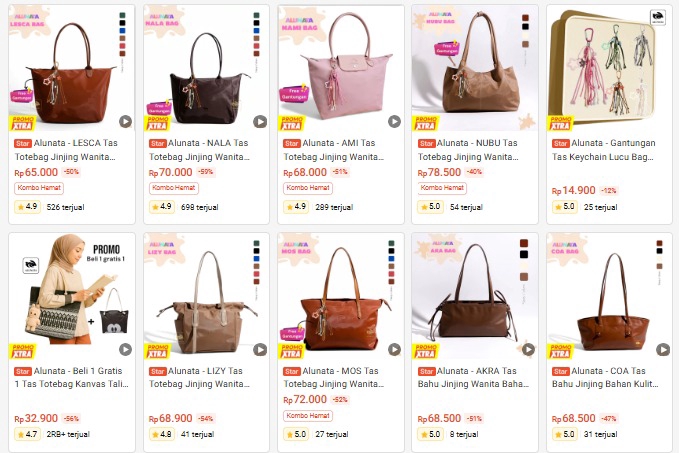The height and width of the screenshot is (453, 679).
Task: Click Kombo Hemat tag under NUBU bag
Action: pyautogui.click(x=442, y=188)
